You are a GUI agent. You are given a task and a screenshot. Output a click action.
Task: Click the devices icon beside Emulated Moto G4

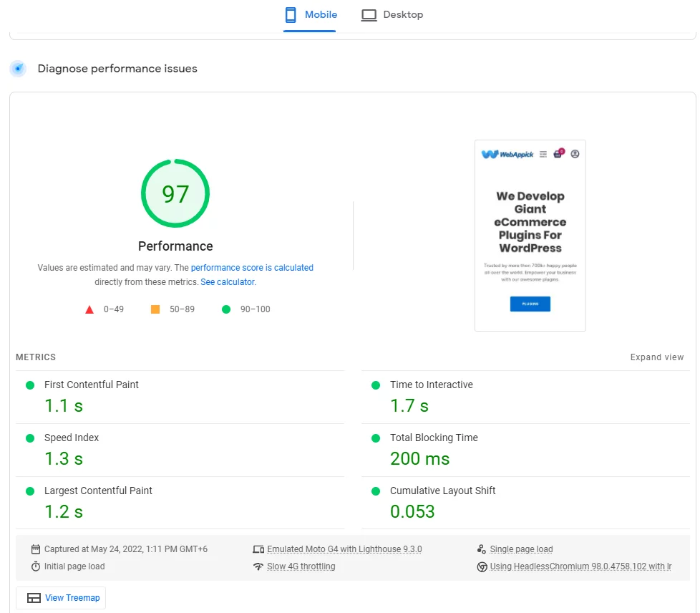pos(258,549)
